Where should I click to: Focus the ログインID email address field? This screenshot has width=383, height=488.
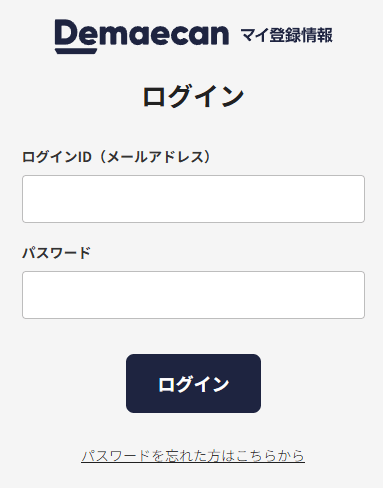[193, 199]
